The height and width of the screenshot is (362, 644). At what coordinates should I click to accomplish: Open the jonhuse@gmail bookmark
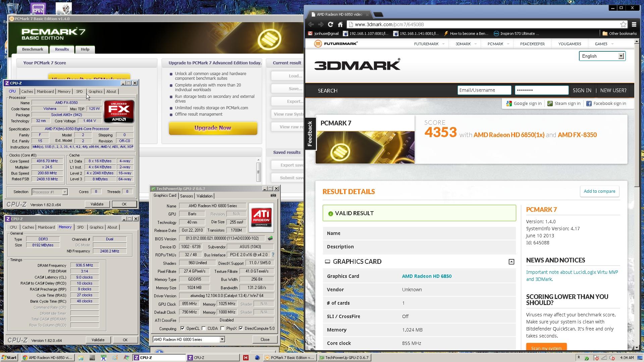[x=323, y=33]
